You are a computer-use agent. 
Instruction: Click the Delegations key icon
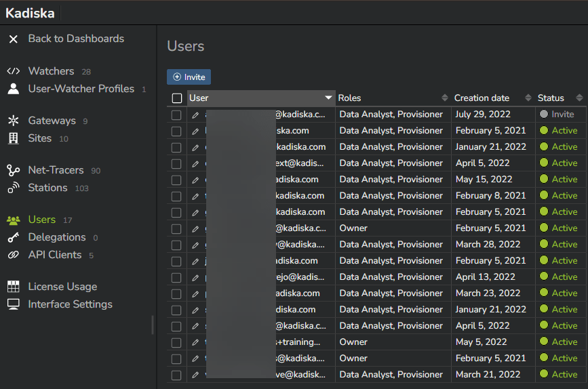(x=13, y=237)
